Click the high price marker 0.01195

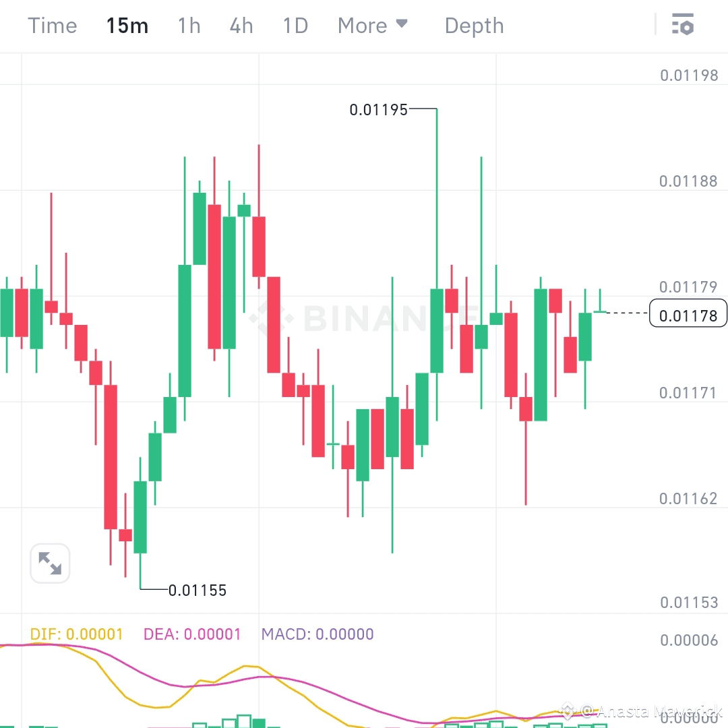click(380, 109)
